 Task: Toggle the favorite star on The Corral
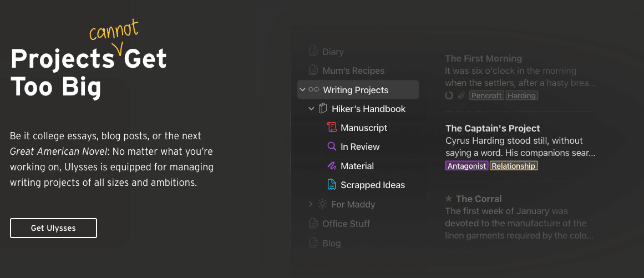click(x=449, y=199)
